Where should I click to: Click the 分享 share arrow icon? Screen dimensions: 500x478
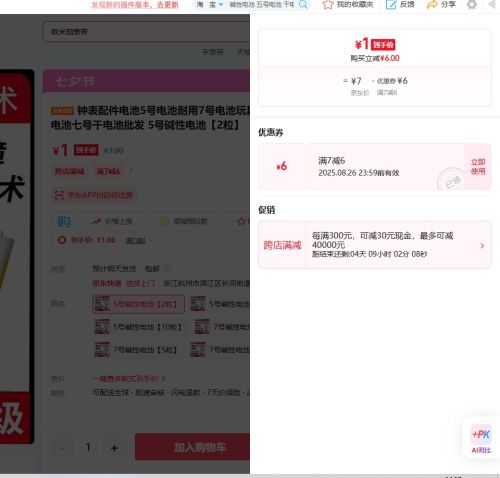[432, 4]
